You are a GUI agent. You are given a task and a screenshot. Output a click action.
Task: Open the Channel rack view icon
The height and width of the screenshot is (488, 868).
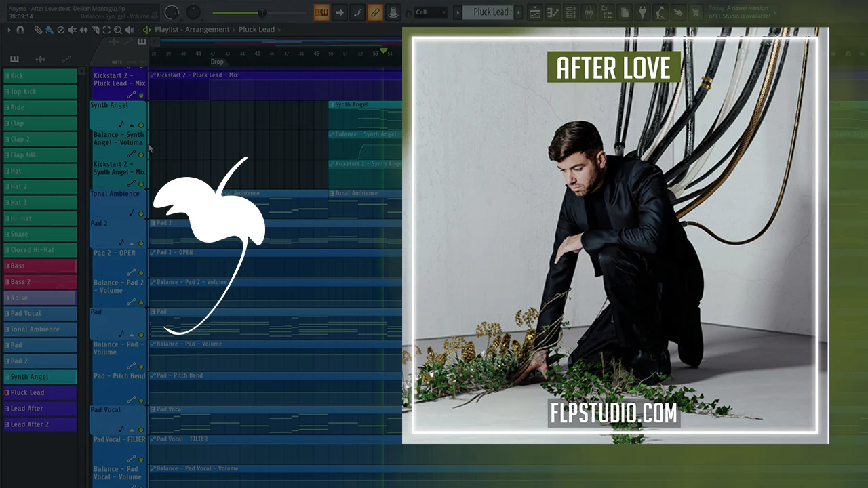(570, 12)
